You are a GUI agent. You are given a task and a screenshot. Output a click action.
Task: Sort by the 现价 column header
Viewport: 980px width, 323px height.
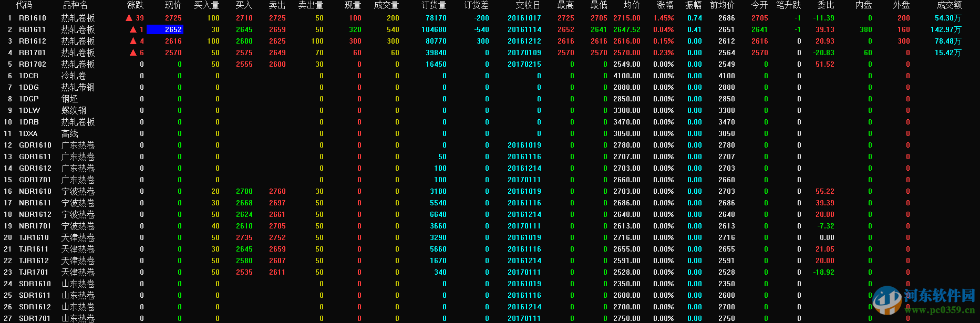[173, 5]
